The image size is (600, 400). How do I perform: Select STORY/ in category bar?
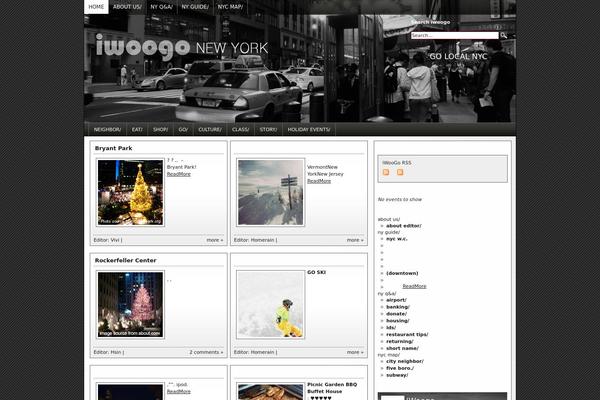(x=268, y=130)
